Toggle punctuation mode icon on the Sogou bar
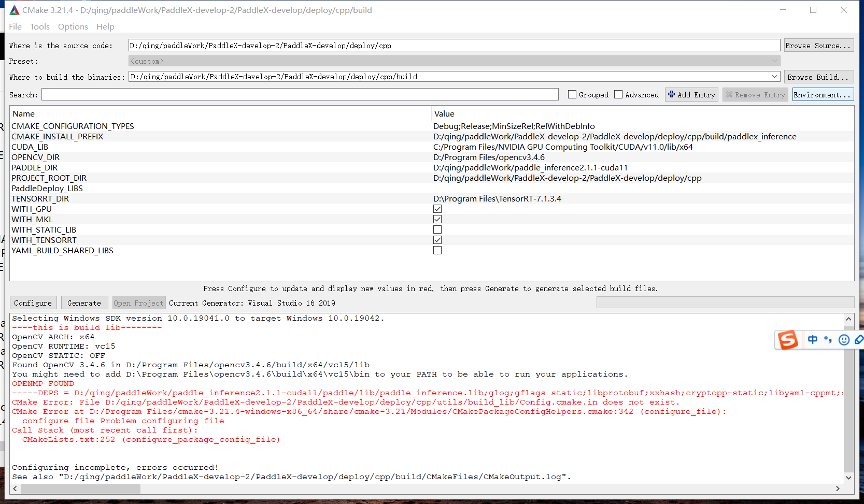Image resolution: width=864 pixels, height=504 pixels. [x=828, y=340]
